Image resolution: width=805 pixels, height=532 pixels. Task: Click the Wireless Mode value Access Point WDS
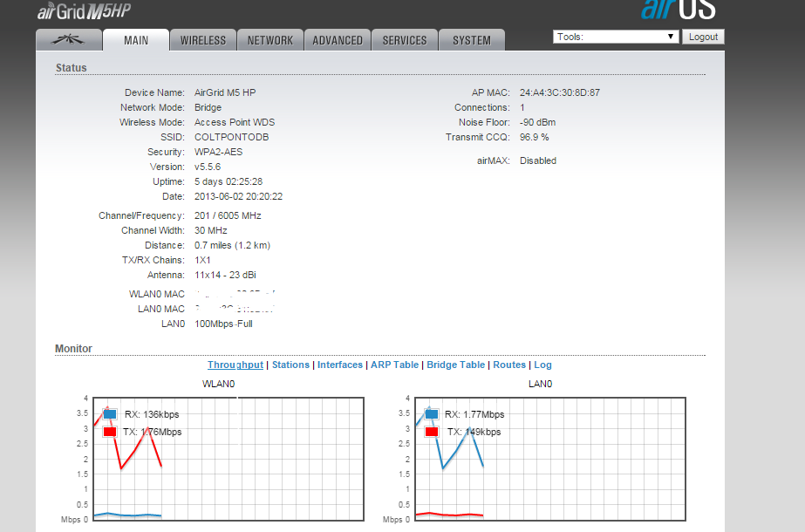pyautogui.click(x=235, y=122)
